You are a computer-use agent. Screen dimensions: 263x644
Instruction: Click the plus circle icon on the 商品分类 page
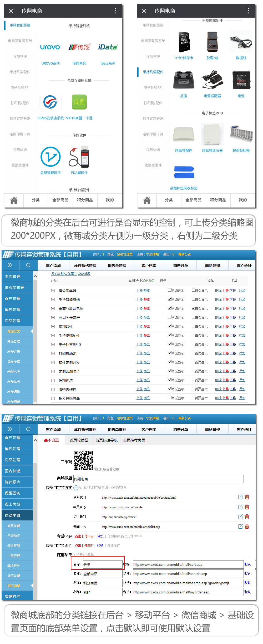click(9, 265)
